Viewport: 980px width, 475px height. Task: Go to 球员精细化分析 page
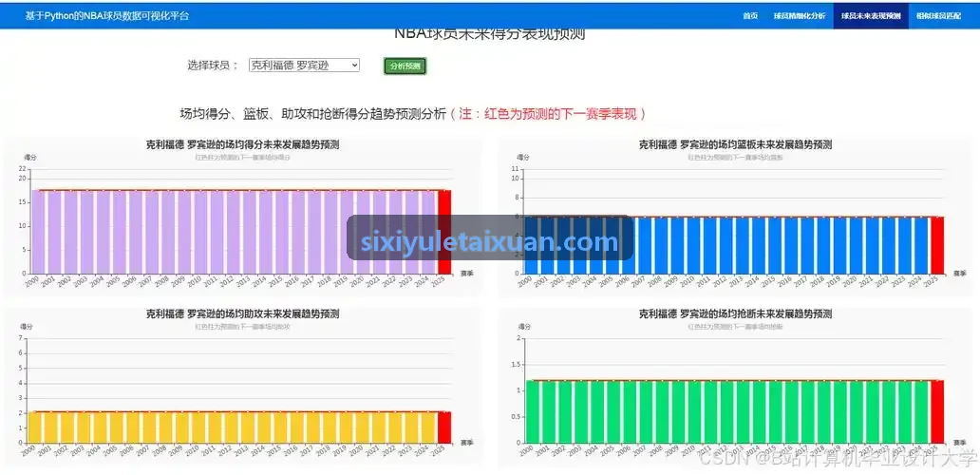pyautogui.click(x=799, y=15)
